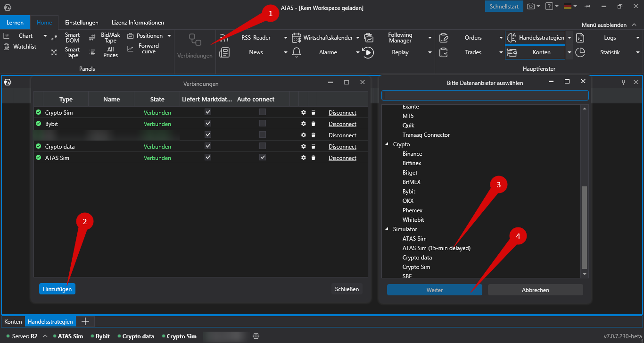Expand the Wirtschaftskalender dropdown arrow
The image size is (644, 343).
358,38
